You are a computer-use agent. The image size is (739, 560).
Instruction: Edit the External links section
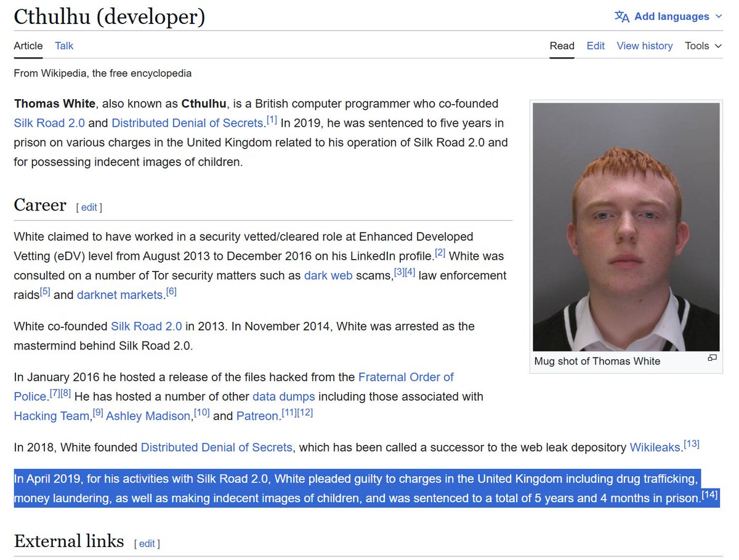click(147, 543)
